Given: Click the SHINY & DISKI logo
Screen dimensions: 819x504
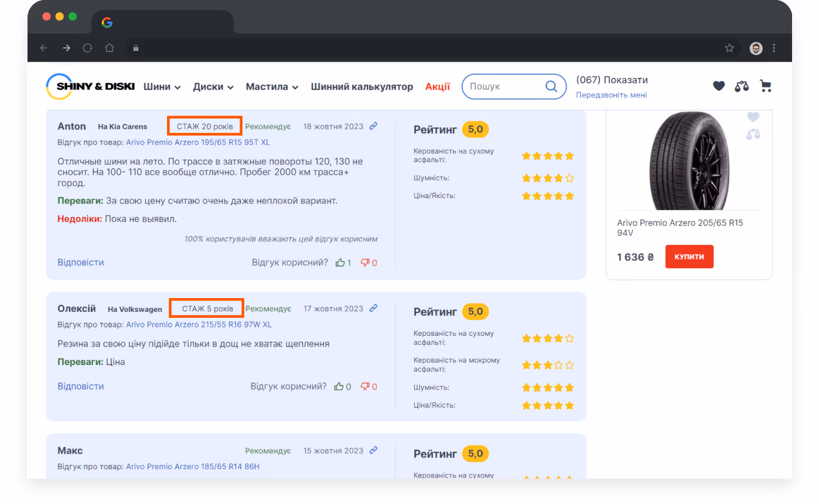Looking at the screenshot, I should click(x=90, y=86).
